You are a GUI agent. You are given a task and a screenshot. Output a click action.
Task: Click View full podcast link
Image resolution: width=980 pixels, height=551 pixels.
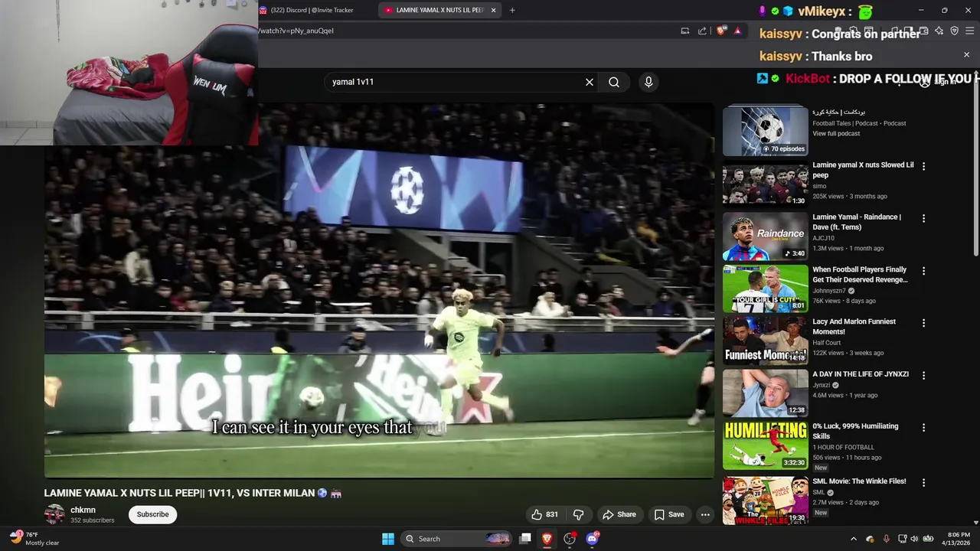[x=836, y=133]
